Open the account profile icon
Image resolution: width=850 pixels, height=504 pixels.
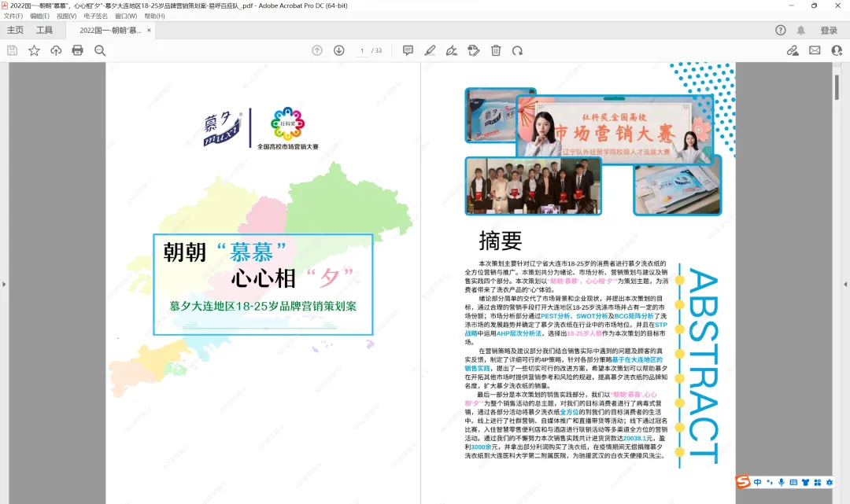pos(837,50)
